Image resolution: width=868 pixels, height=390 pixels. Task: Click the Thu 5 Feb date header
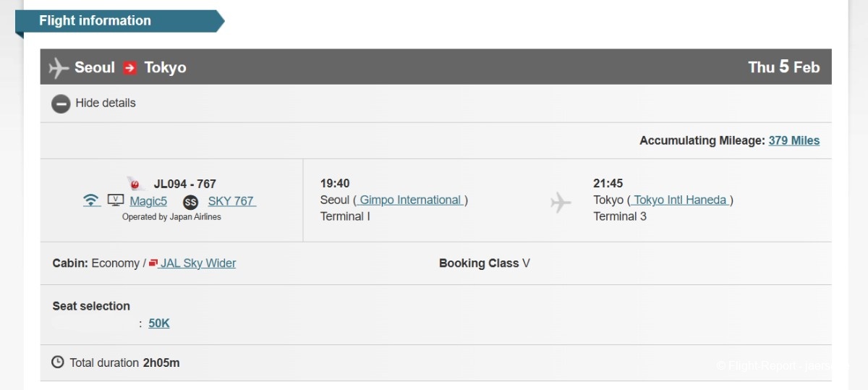point(783,67)
